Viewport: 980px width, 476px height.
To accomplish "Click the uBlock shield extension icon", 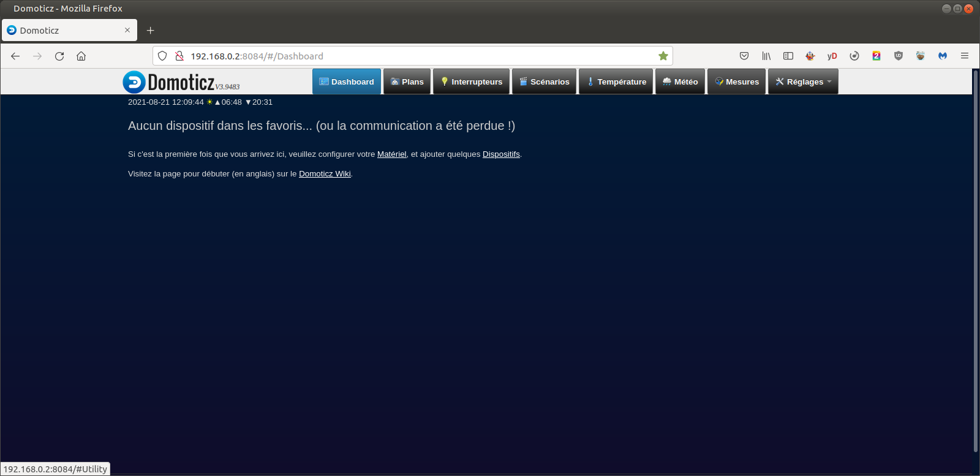I will click(899, 56).
